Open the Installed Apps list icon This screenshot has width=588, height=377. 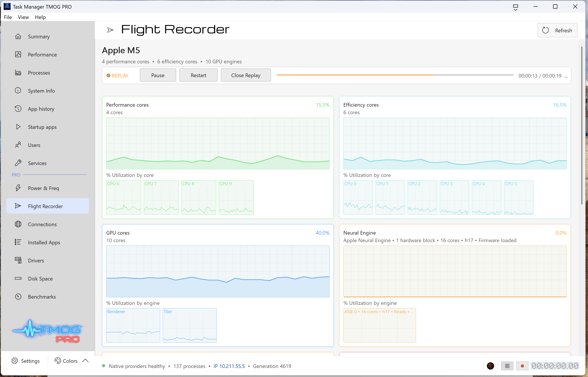(18, 242)
